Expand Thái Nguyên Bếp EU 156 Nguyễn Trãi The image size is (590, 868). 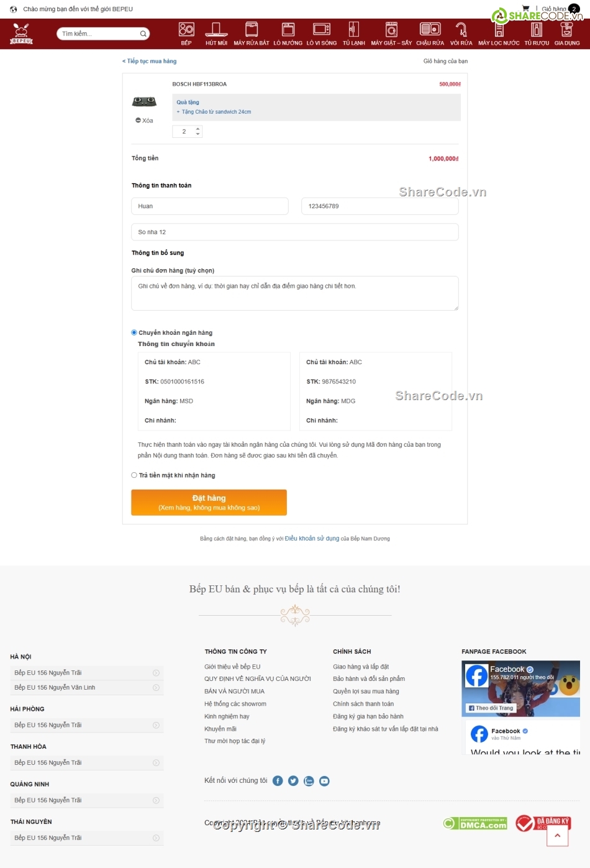click(87, 838)
